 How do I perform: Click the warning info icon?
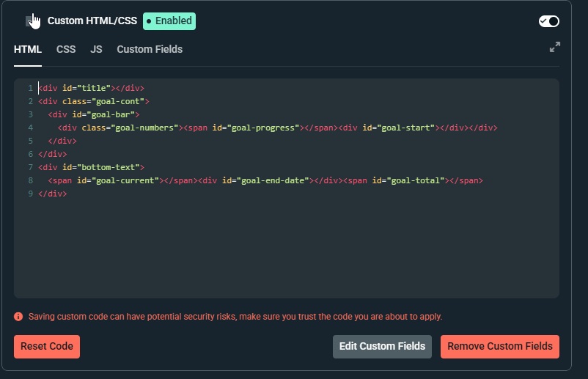click(18, 317)
